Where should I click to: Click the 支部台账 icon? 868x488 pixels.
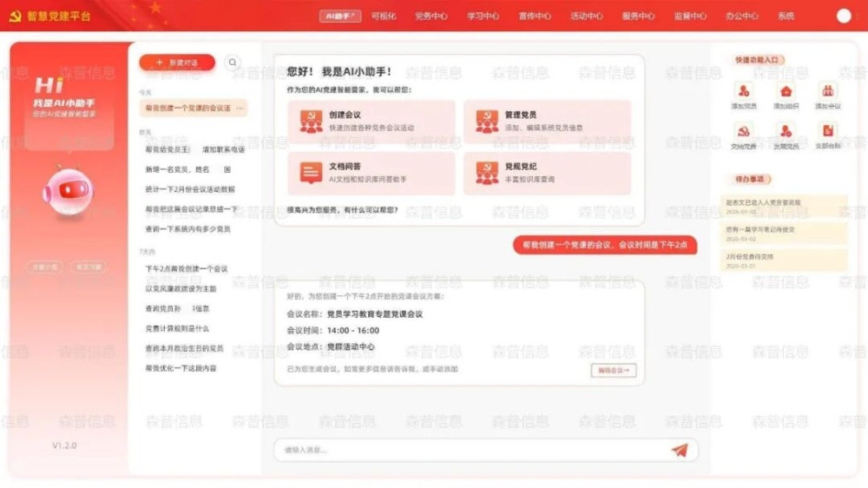click(x=828, y=132)
